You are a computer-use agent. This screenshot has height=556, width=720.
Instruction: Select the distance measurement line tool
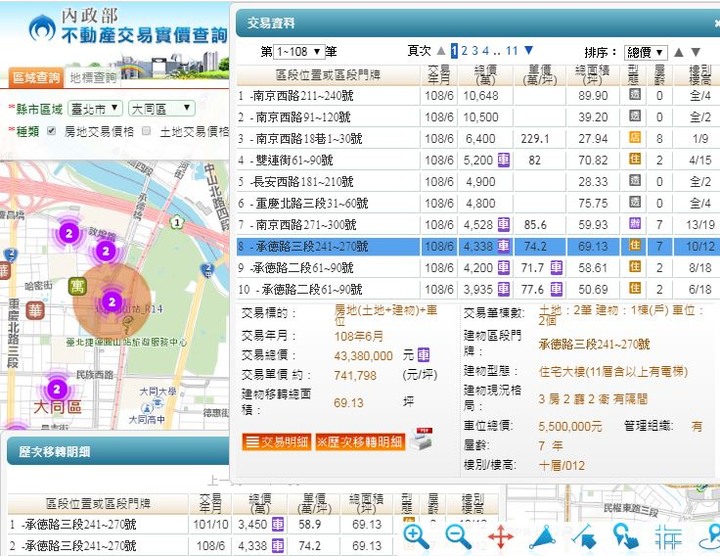(584, 537)
